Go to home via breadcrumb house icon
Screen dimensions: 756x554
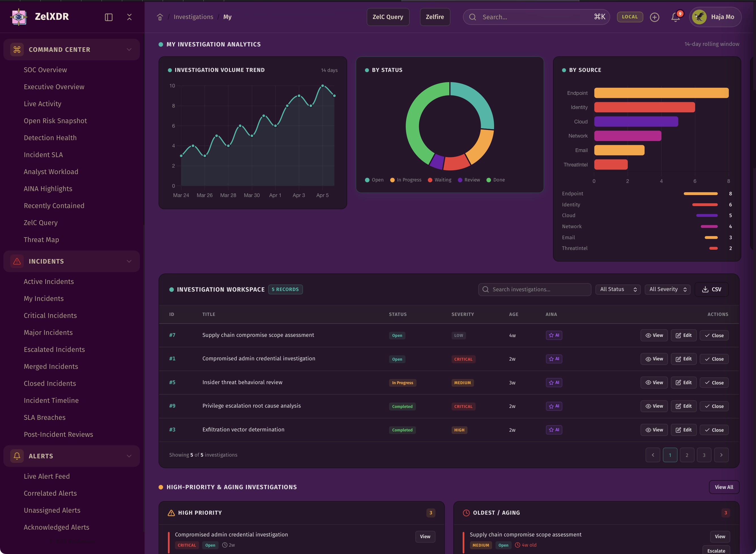coord(160,17)
